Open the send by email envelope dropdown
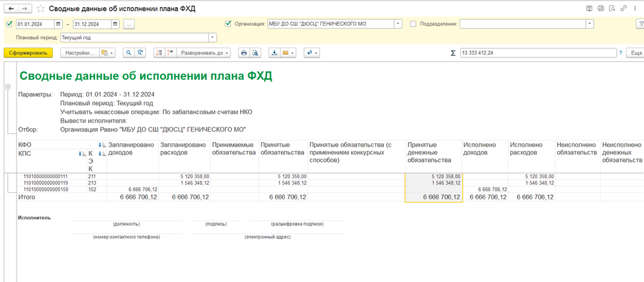 (x=289, y=53)
